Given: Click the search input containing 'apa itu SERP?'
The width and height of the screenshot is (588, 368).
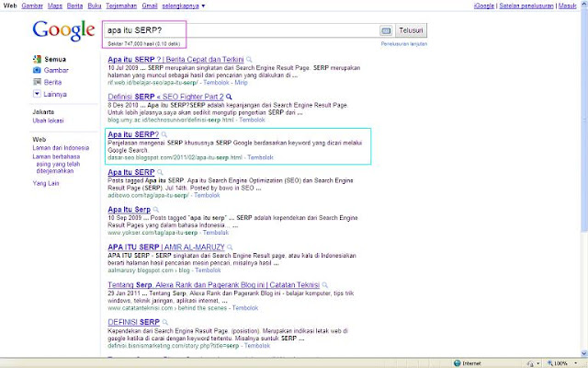Looking at the screenshot, I should [241, 30].
